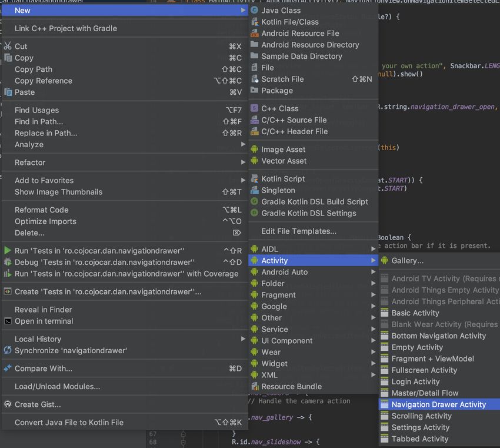Select Reveal in Finder

125,310
